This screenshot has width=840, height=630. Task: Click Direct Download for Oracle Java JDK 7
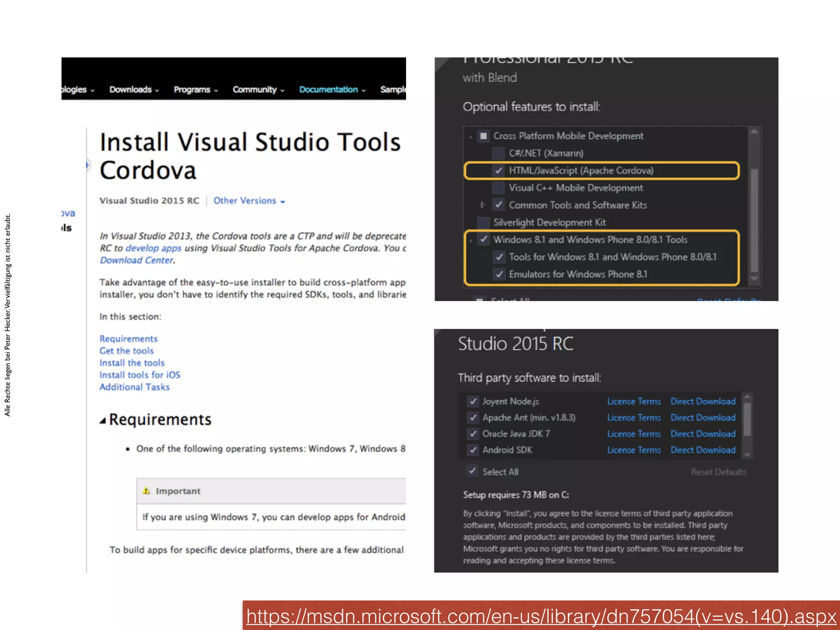(x=703, y=434)
